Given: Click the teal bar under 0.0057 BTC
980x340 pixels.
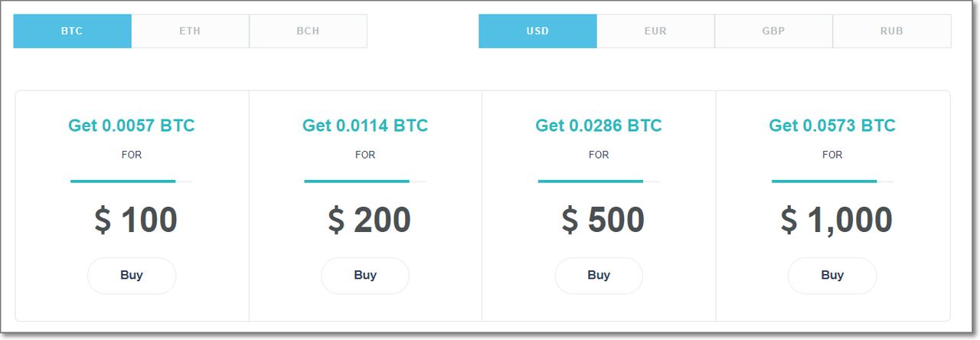Looking at the screenshot, I should point(123,181).
